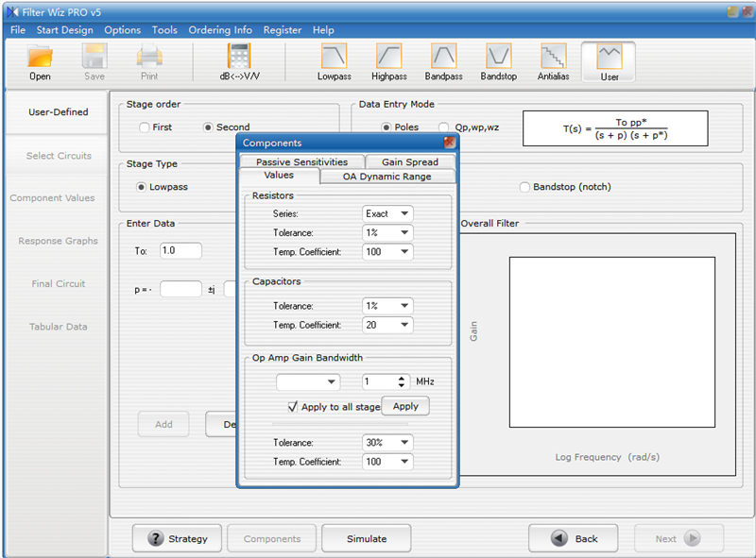This screenshot has width=756, height=558.
Task: Click the Add button
Action: point(163,424)
